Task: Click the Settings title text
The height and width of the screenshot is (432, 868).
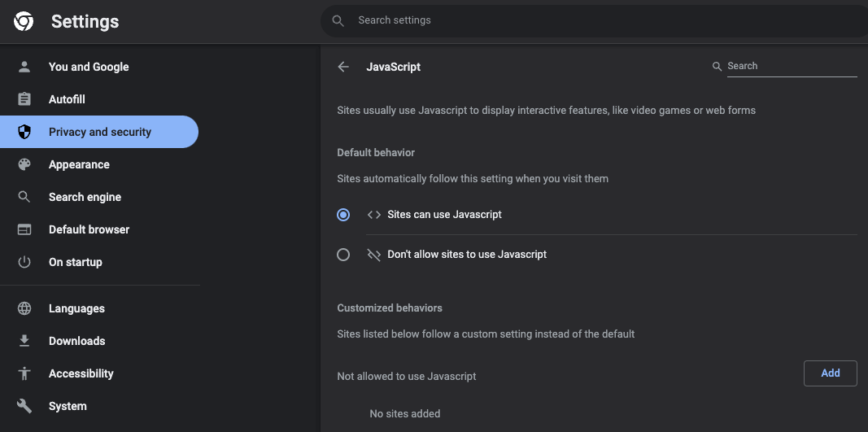Action: point(85,22)
